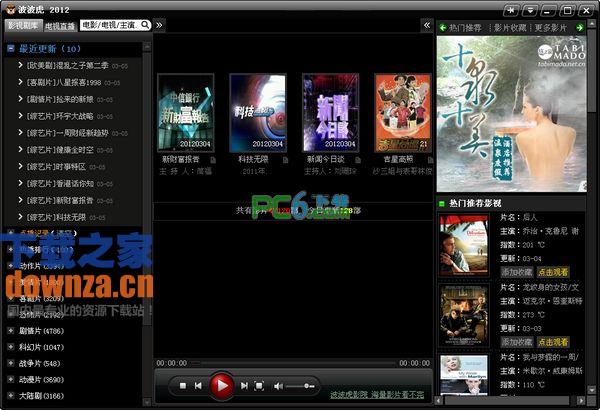Screen dimensions: 600x410
Task: Switch to the 电视直播 tab
Action: [60, 26]
